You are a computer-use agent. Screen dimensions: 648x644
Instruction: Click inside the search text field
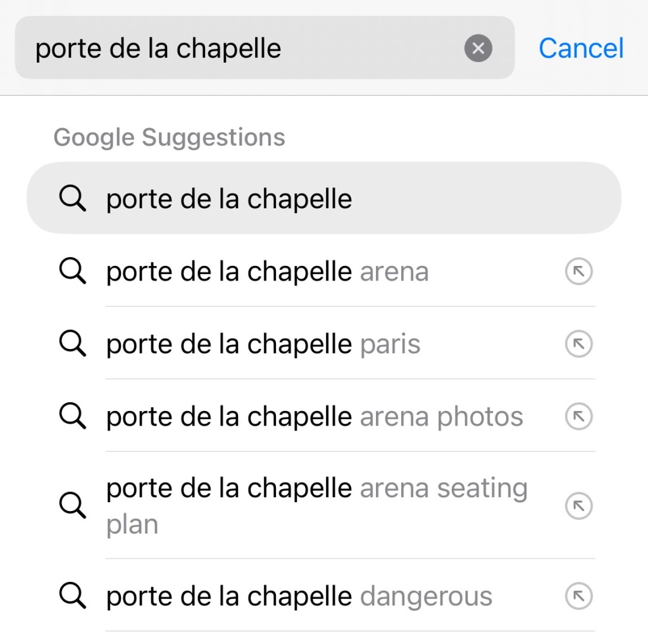coord(240,48)
